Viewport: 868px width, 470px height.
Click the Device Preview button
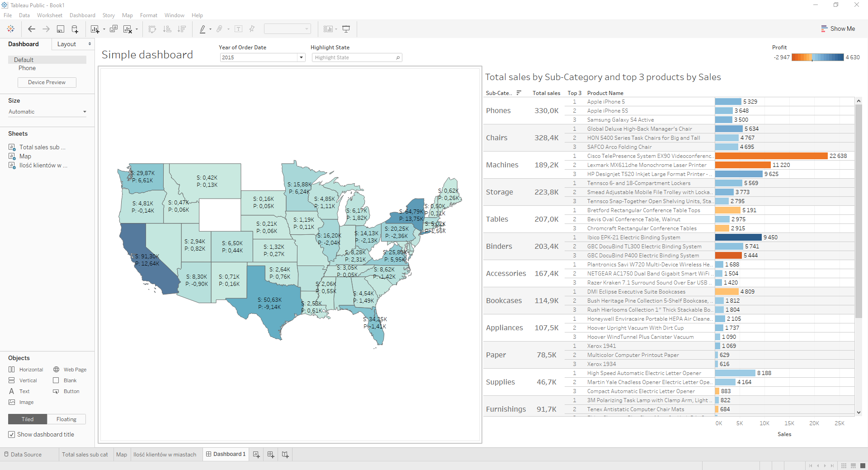(47, 82)
